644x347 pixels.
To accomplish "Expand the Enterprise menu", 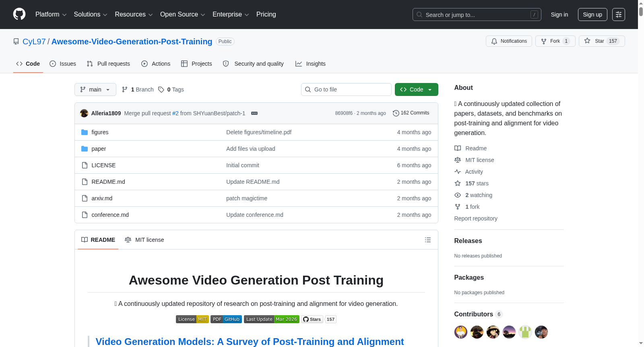I will 231,15.
